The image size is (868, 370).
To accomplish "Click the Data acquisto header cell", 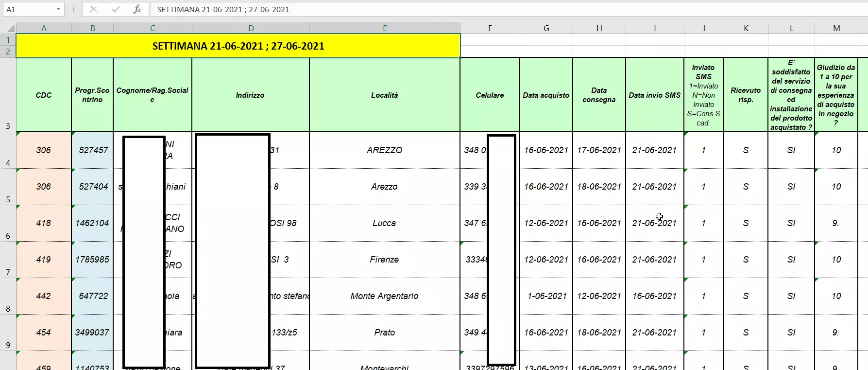I will [x=546, y=95].
